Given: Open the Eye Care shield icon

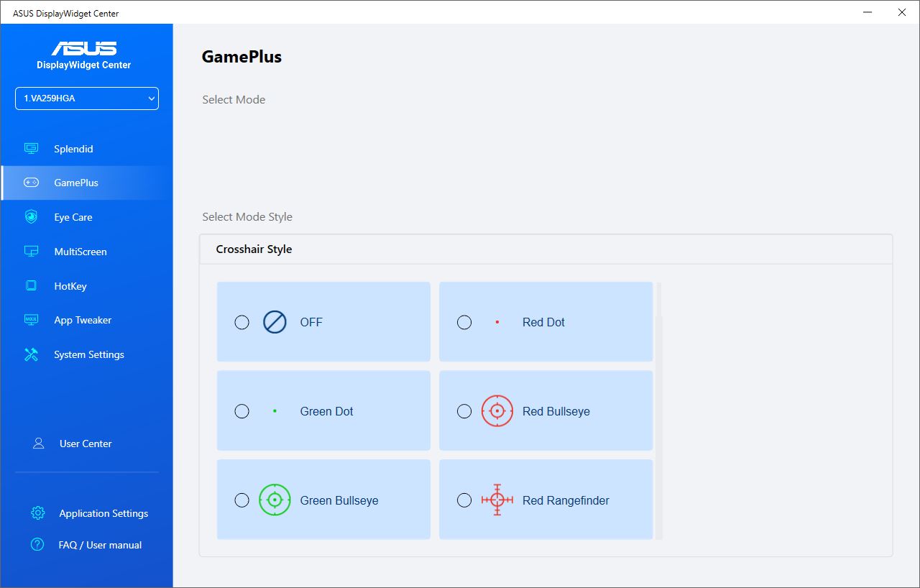Looking at the screenshot, I should point(31,217).
